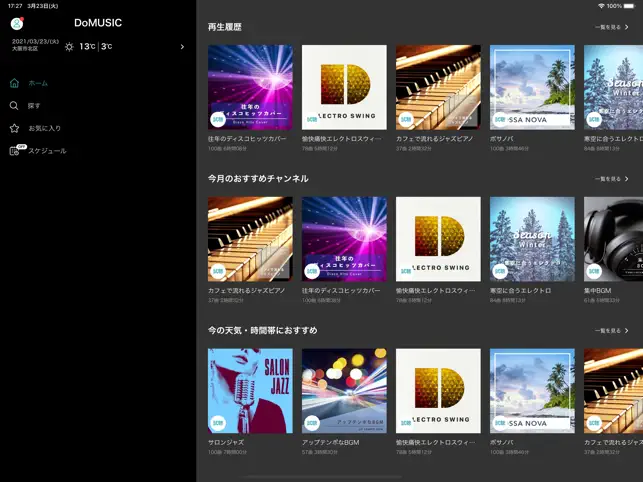The height and width of the screenshot is (482, 643).
Task: Click SCM badge on headphones 集中BGM cover
Action: [594, 271]
